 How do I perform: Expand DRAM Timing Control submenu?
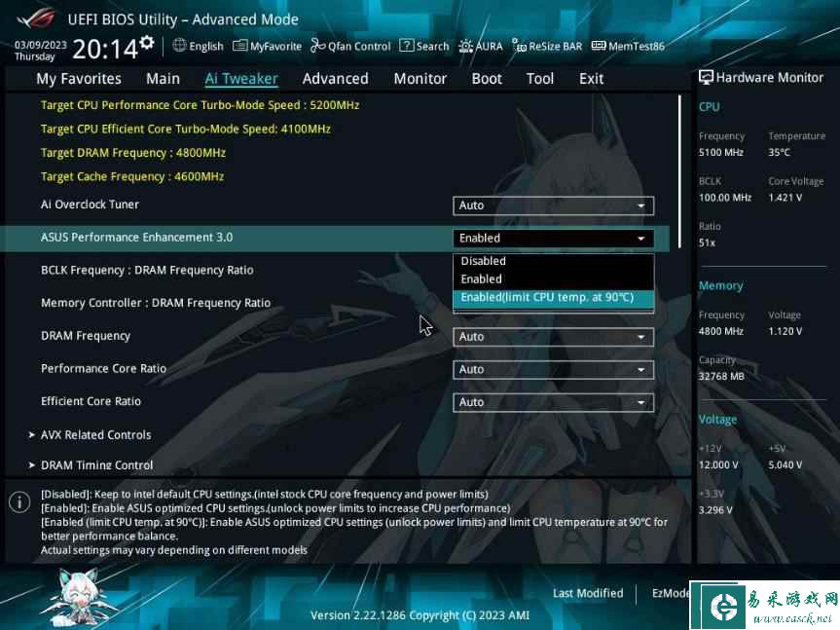click(x=96, y=465)
